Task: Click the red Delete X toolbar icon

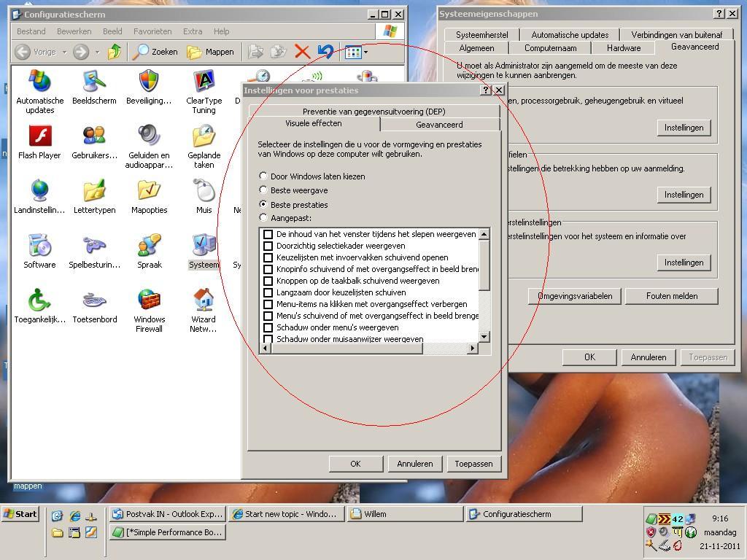Action: 302,52
